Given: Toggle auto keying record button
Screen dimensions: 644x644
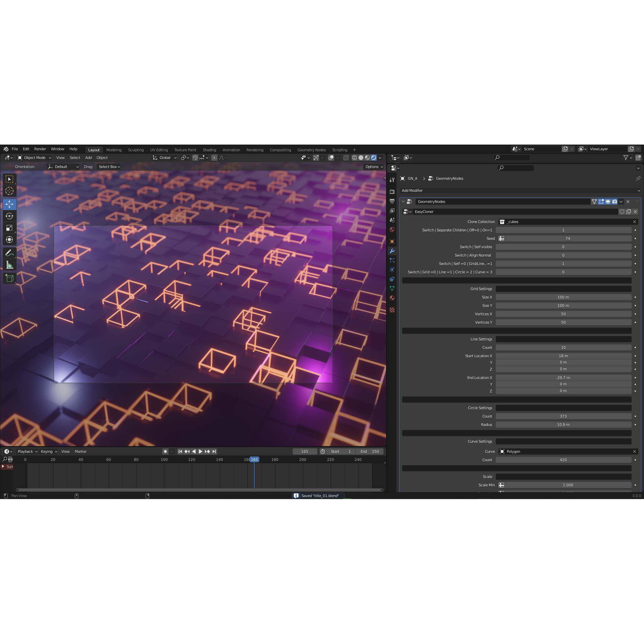Looking at the screenshot, I should point(165,451).
